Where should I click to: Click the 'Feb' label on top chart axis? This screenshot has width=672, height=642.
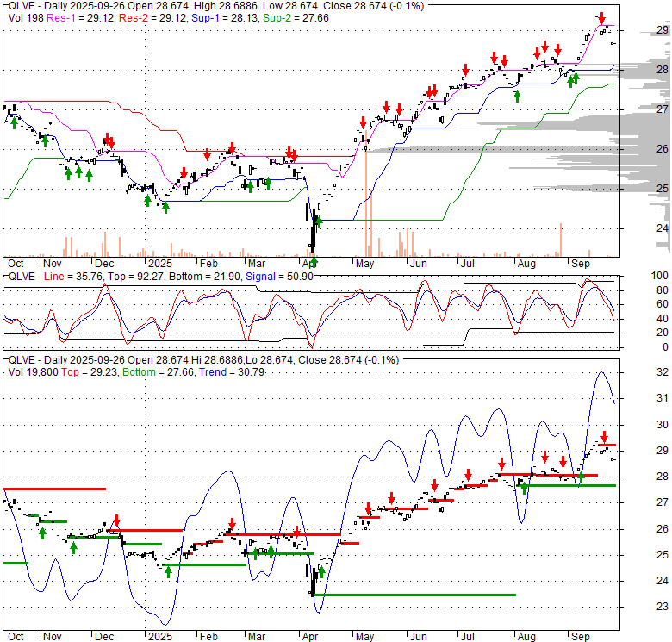pos(208,264)
